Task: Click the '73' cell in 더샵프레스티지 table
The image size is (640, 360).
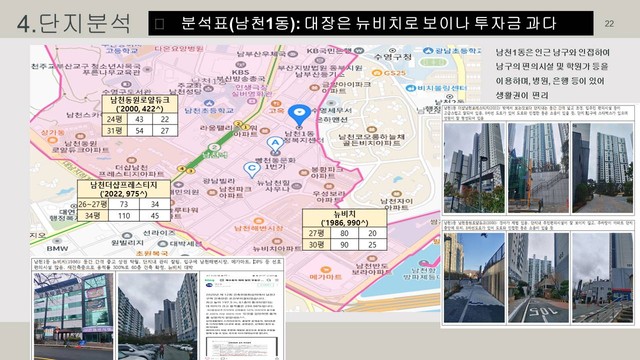Action: [124, 204]
